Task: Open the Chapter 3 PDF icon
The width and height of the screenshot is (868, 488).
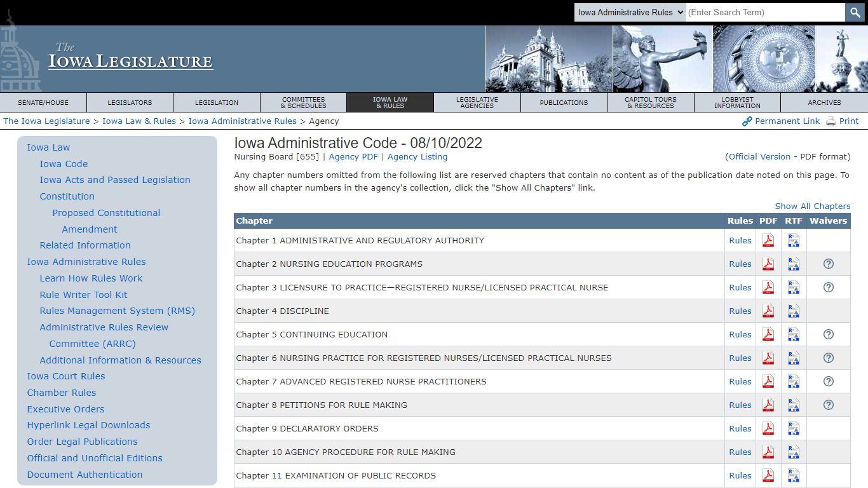Action: pyautogui.click(x=768, y=288)
